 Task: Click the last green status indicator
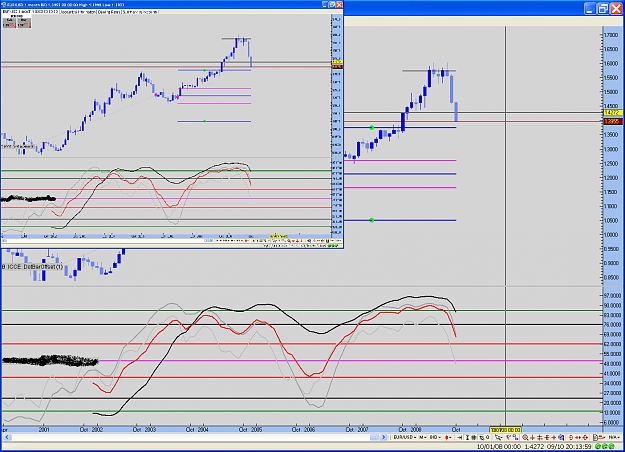[611, 446]
